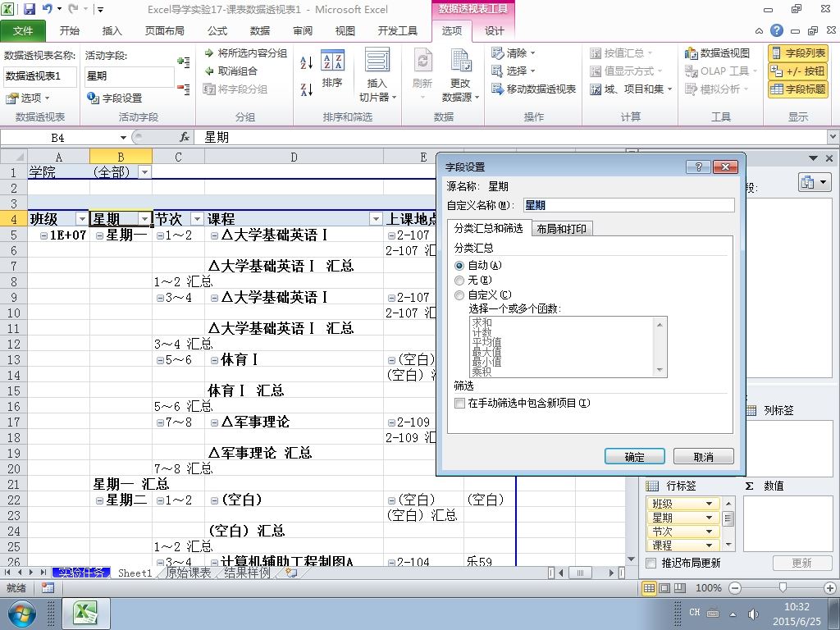This screenshot has height=630, width=840.
Task: Click 更改数据源 change data source icon
Action: [x=460, y=75]
